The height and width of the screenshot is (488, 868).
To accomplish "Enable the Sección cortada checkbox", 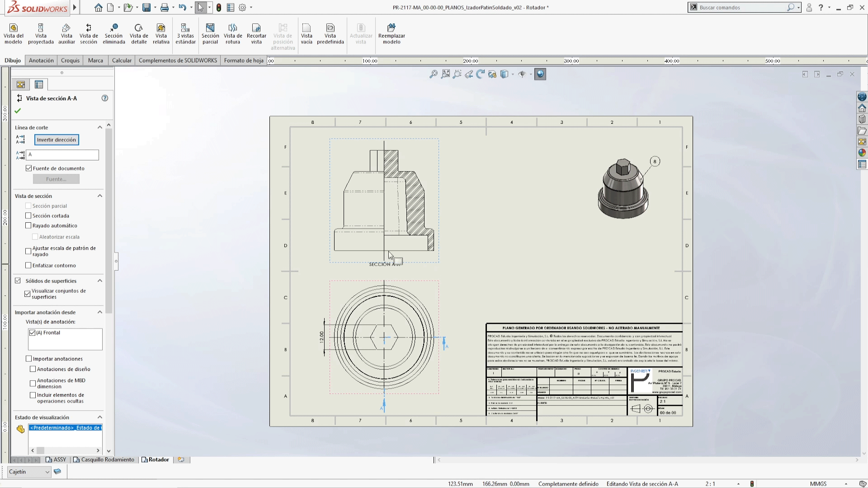I will click(x=28, y=216).
